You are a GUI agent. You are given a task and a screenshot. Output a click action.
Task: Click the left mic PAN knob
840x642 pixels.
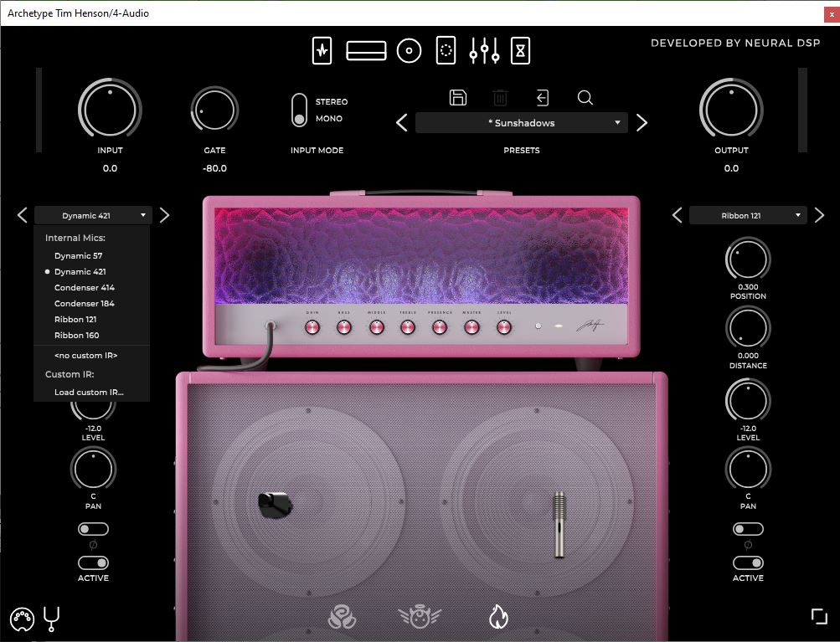click(93, 469)
